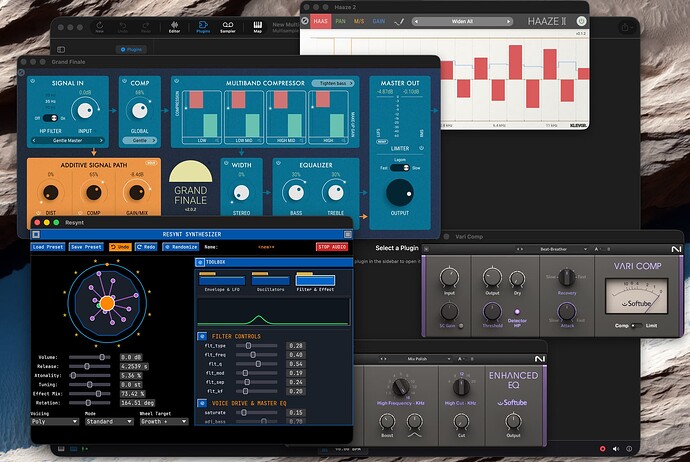Open the Plugins view in the toolbar

[203, 27]
